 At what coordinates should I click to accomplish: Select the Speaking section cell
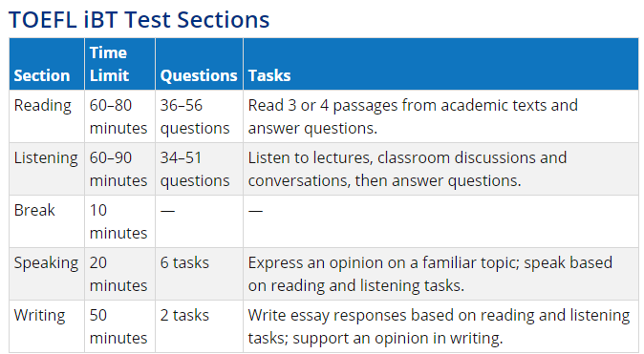tap(47, 274)
